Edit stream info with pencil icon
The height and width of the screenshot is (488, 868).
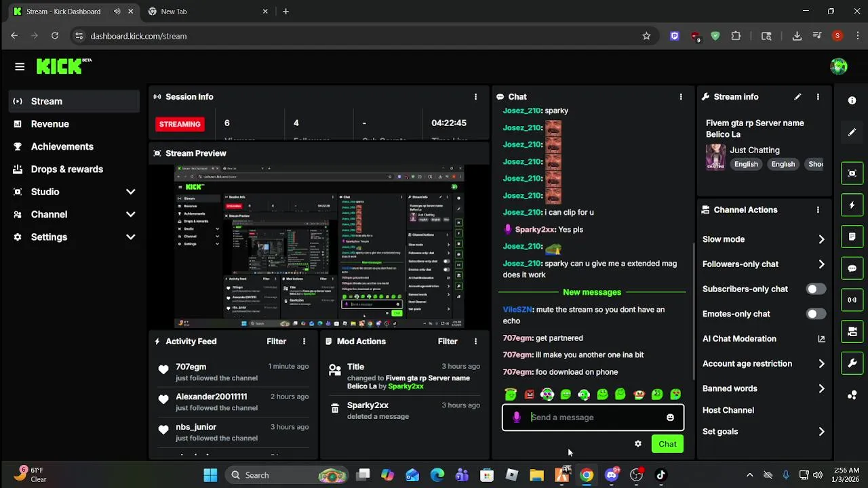[x=797, y=97]
